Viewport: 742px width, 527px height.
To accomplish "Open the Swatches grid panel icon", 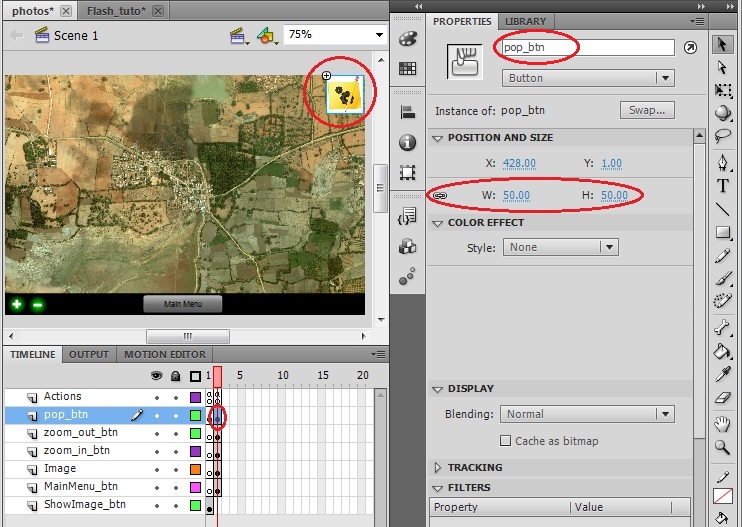I will 407,69.
